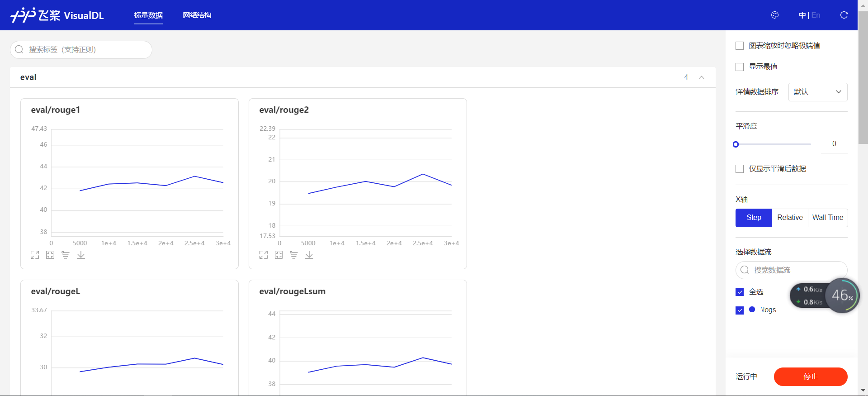The width and height of the screenshot is (868, 396).
Task: Enable show max/min values checkbox
Action: click(740, 67)
